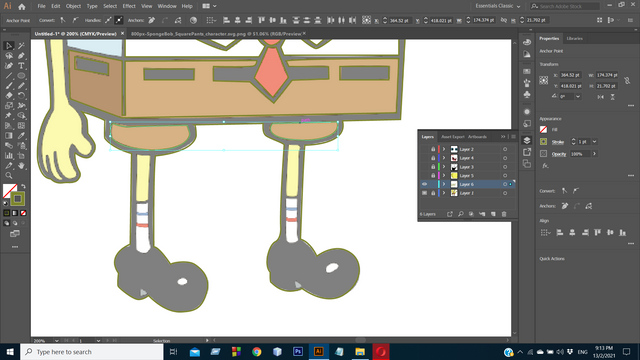The height and width of the screenshot is (360, 640).
Task: Click the Stroke color swatch in Appearance
Action: (x=543, y=142)
